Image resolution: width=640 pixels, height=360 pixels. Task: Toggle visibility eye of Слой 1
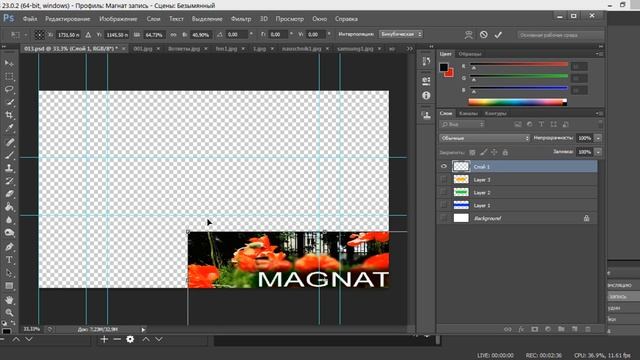(444, 167)
